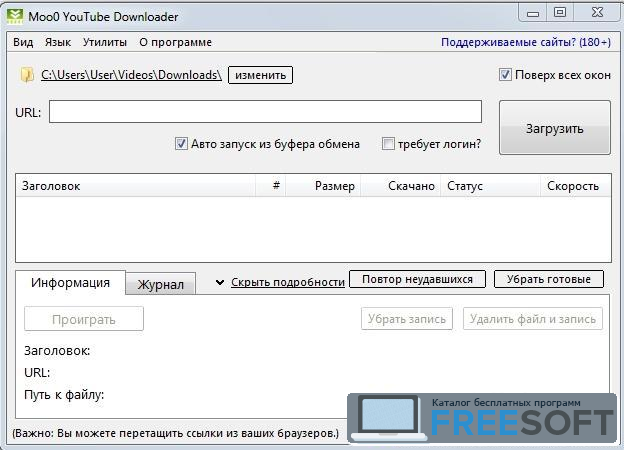Image resolution: width=624 pixels, height=450 pixels.
Task: Click Удалить файл и запись button
Action: coord(533,319)
